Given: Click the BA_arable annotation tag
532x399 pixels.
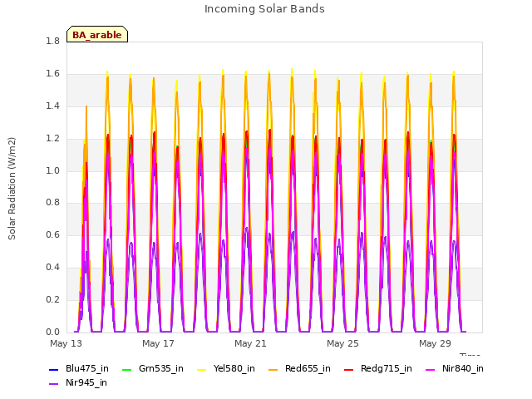Looking at the screenshot, I should 97,34.
